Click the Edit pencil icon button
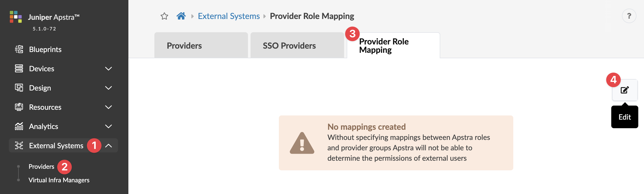The height and width of the screenshot is (194, 644). click(625, 90)
